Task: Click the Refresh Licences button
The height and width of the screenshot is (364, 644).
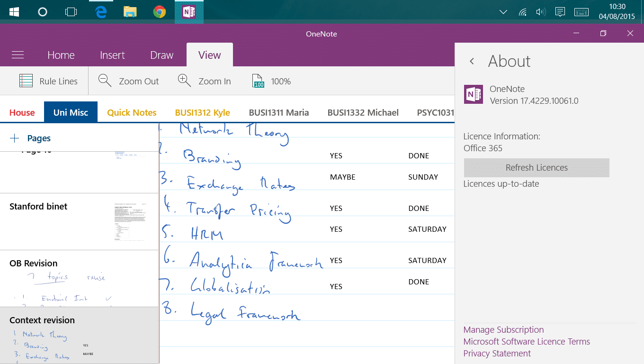Action: tap(537, 168)
